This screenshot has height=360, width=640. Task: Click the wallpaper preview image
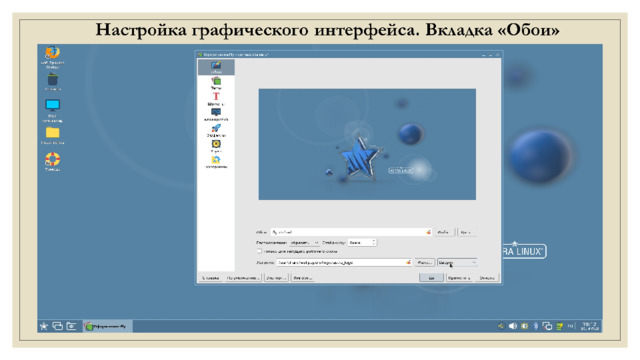click(367, 144)
